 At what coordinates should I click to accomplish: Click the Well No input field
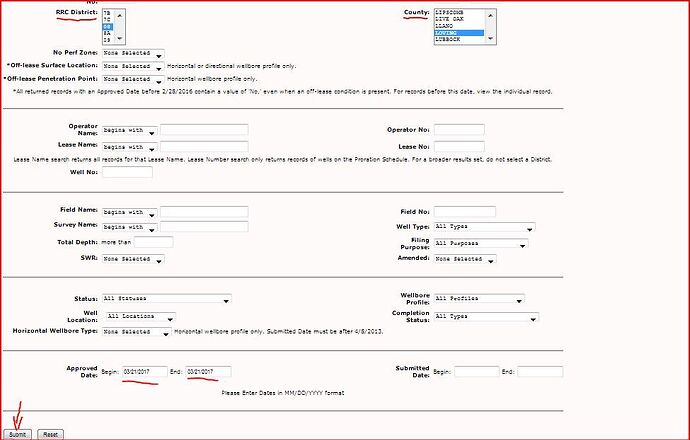[x=127, y=172]
